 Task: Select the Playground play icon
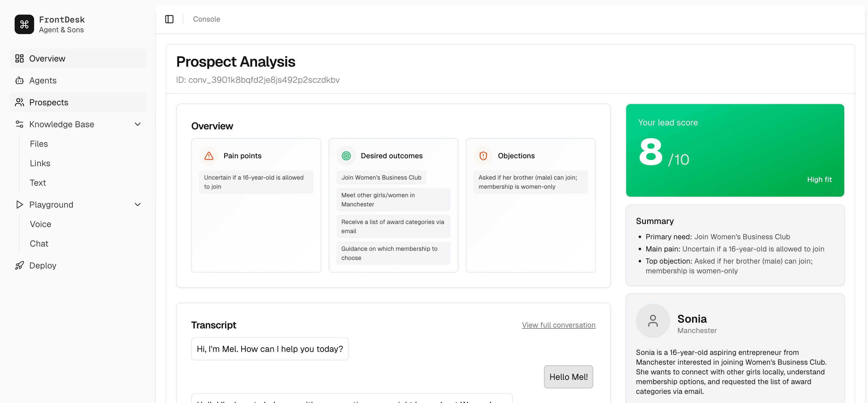(19, 204)
